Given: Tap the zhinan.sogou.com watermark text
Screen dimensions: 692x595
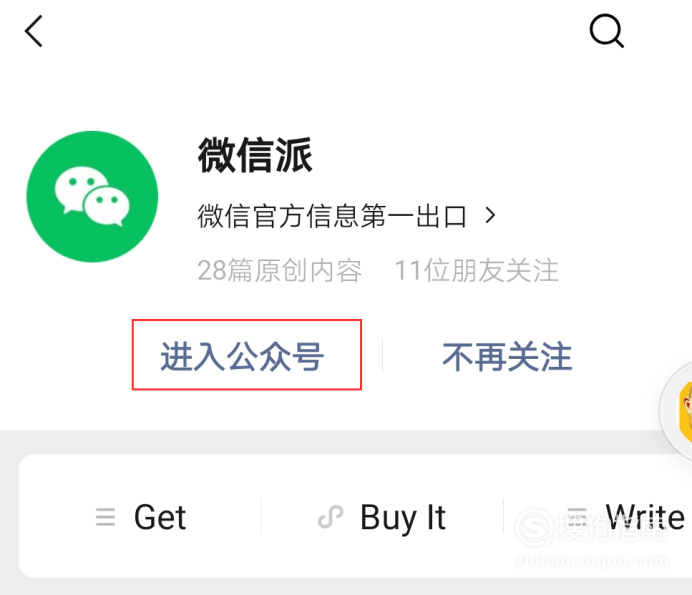Looking at the screenshot, I should 591,561.
